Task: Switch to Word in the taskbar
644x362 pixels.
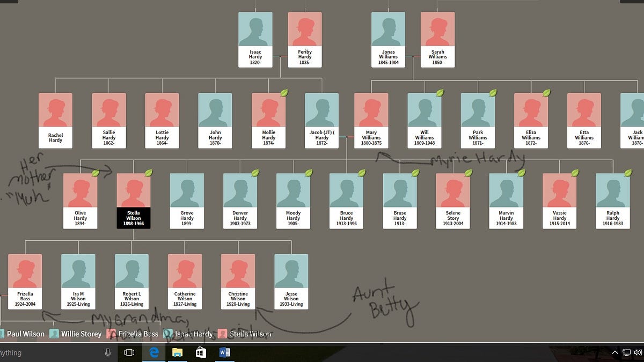Action: click(x=225, y=352)
